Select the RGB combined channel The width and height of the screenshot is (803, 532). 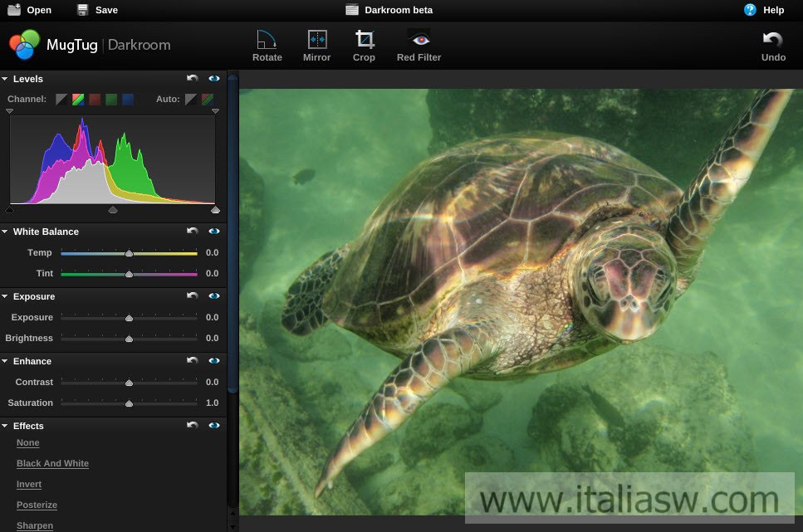coord(78,99)
